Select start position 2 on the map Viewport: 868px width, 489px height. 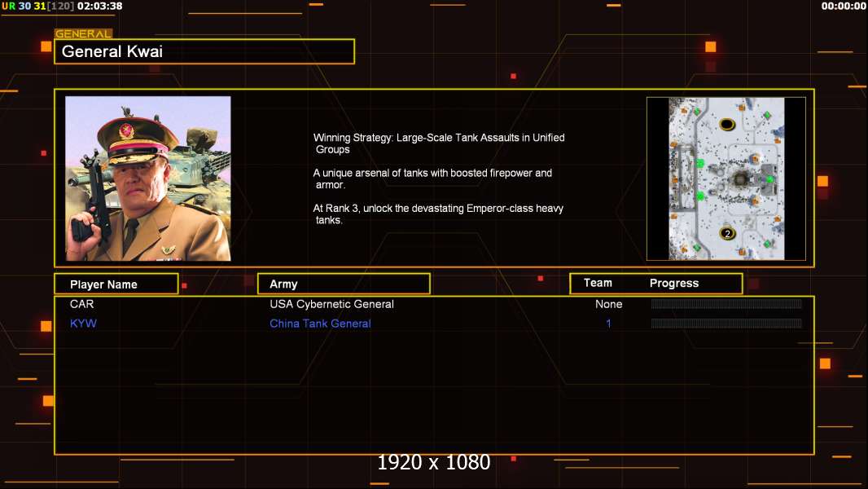pyautogui.click(x=727, y=233)
